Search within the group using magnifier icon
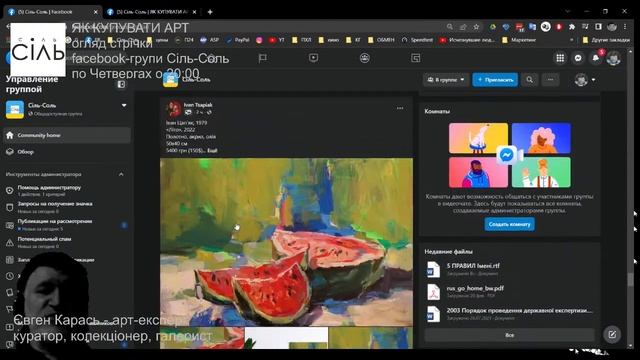640x360 pixels. (x=529, y=80)
